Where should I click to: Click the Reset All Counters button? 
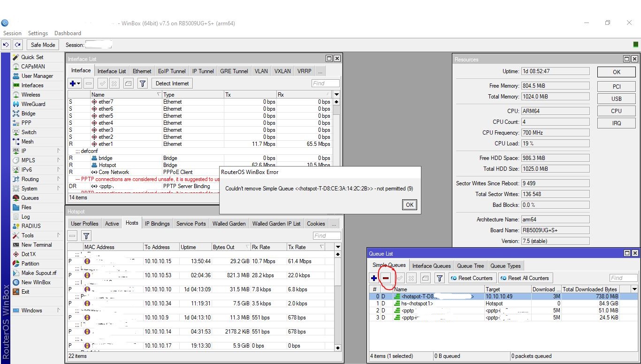pos(525,278)
